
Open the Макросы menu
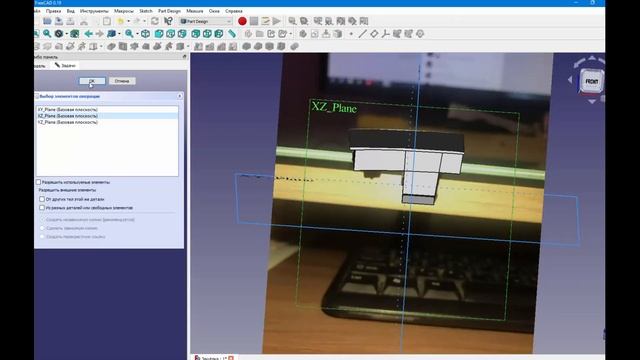pyautogui.click(x=124, y=11)
